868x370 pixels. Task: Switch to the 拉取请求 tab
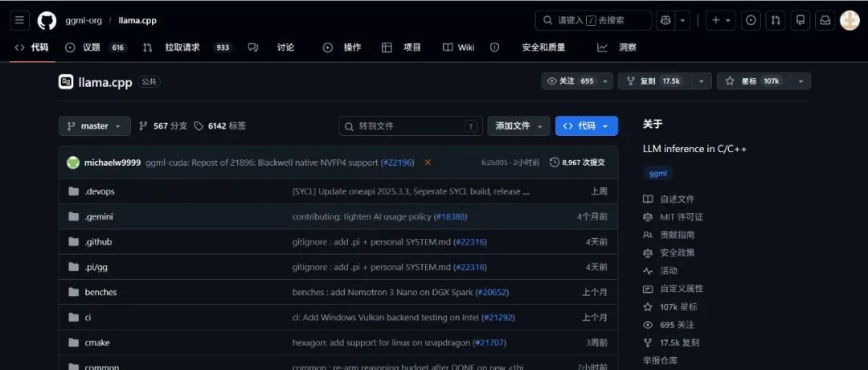tap(186, 47)
